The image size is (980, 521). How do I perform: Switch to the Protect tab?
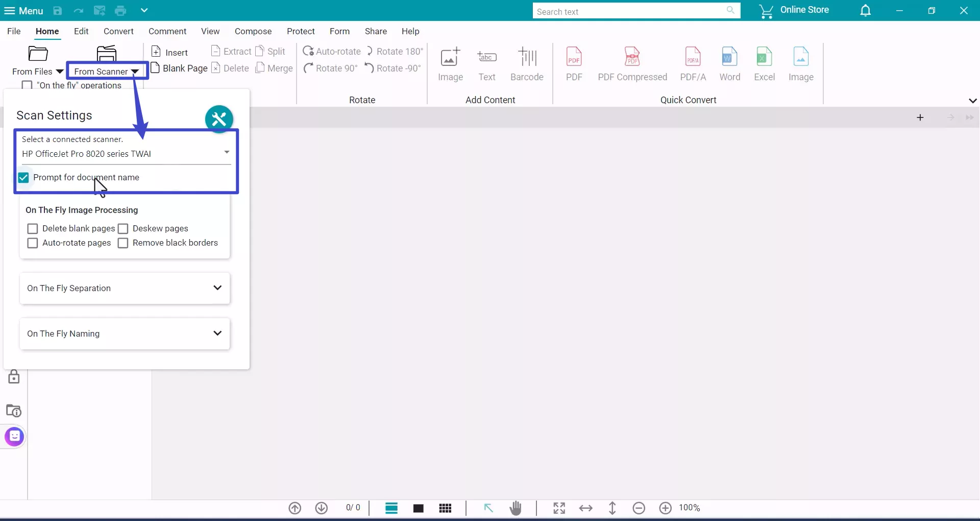point(301,31)
